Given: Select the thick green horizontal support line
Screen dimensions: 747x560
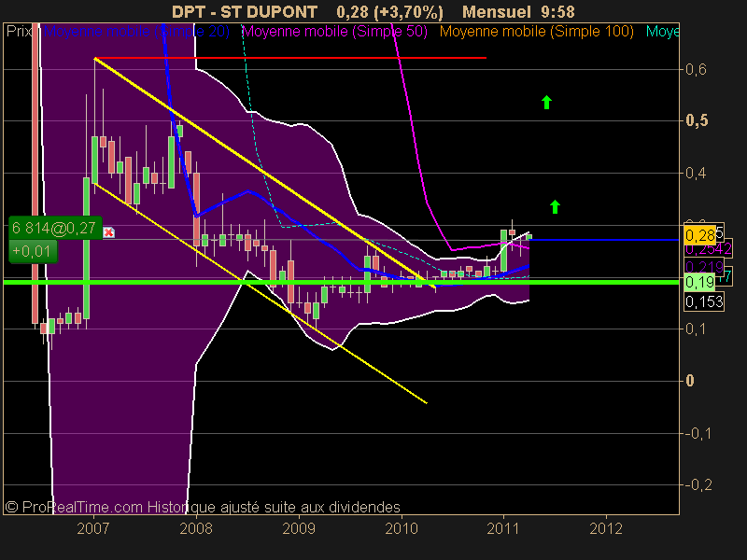Looking at the screenshot, I should [x=341, y=283].
